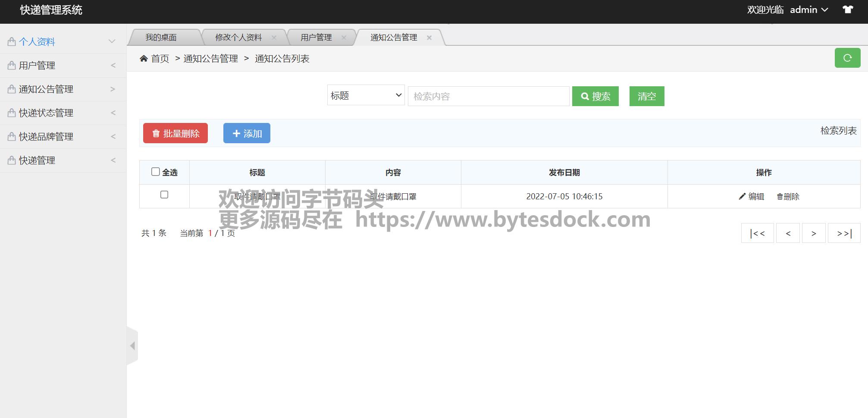This screenshot has width=868, height=418.
Task: Open the admin user dropdown
Action: click(x=808, y=10)
